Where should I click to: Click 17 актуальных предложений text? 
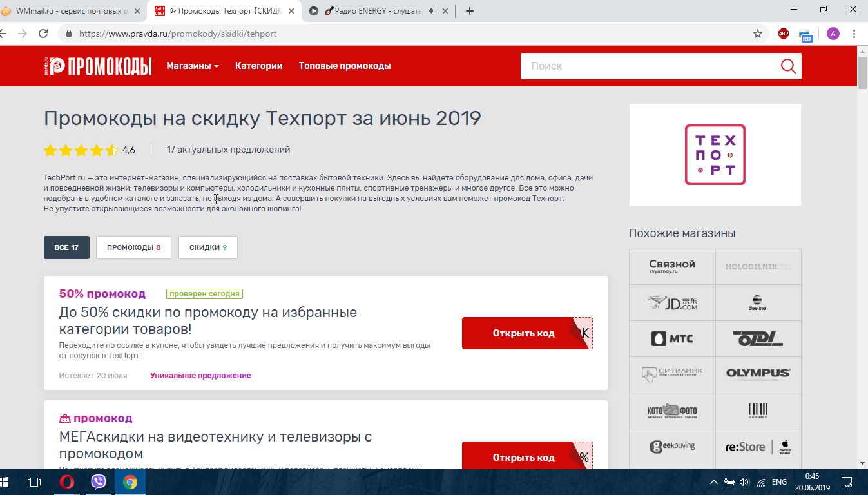coord(228,150)
